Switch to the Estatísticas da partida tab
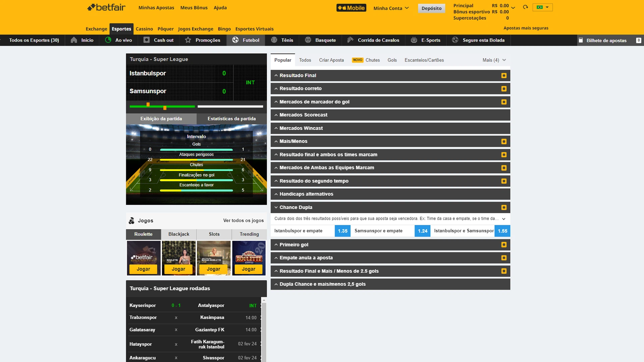The height and width of the screenshot is (362, 644). 231,118
